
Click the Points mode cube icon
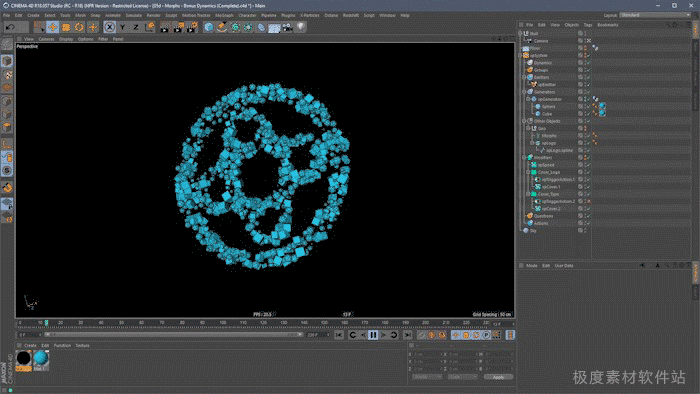coord(7,101)
